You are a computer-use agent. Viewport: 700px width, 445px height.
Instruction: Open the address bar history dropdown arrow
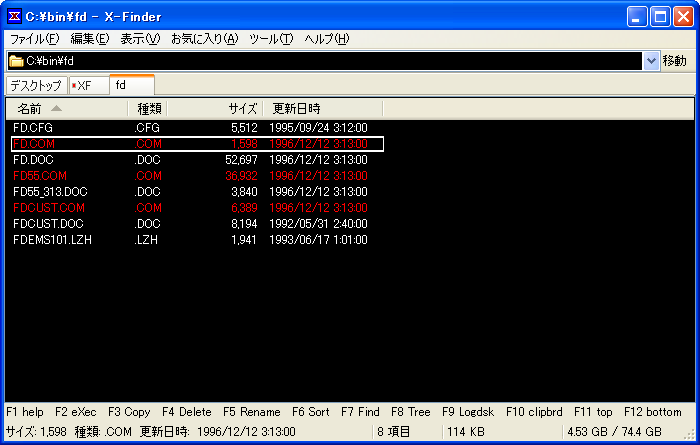651,61
